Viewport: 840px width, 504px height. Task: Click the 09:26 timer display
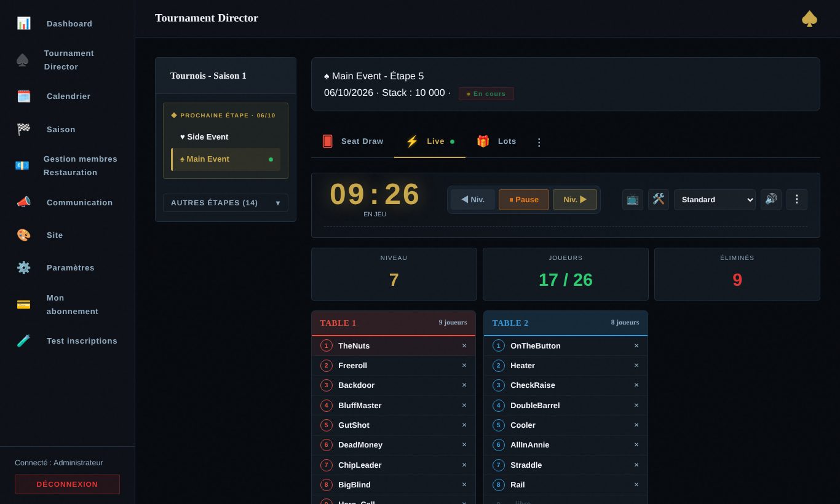coord(375,194)
